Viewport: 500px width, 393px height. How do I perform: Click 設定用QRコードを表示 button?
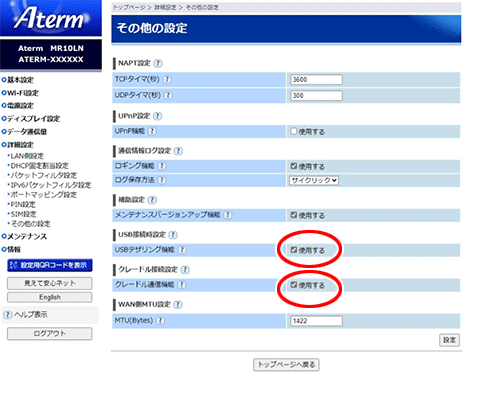[50, 265]
